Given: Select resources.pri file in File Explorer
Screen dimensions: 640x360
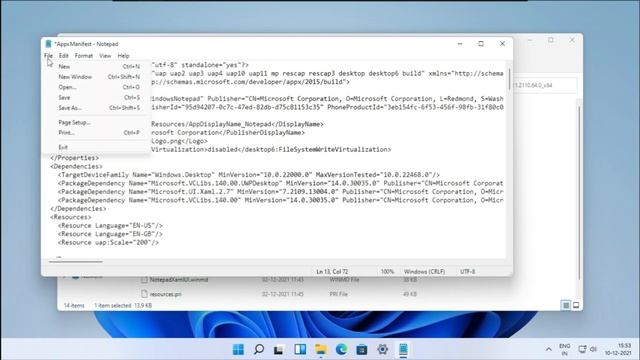Looking at the screenshot, I should pos(165,294).
